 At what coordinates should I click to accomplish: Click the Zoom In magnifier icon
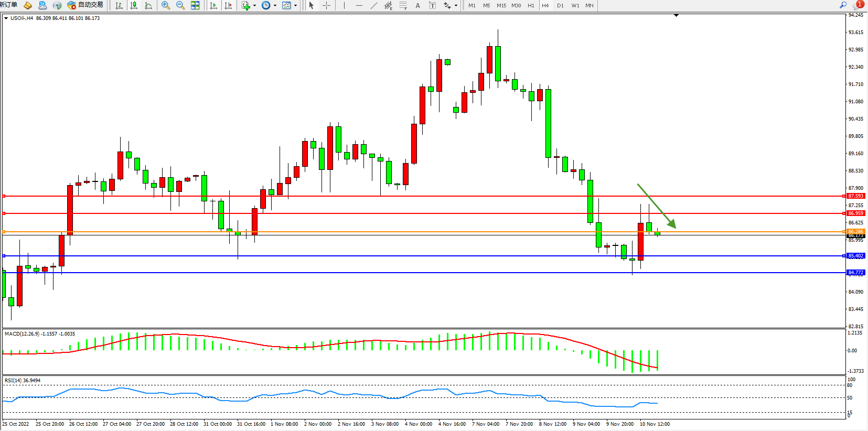tap(166, 5)
